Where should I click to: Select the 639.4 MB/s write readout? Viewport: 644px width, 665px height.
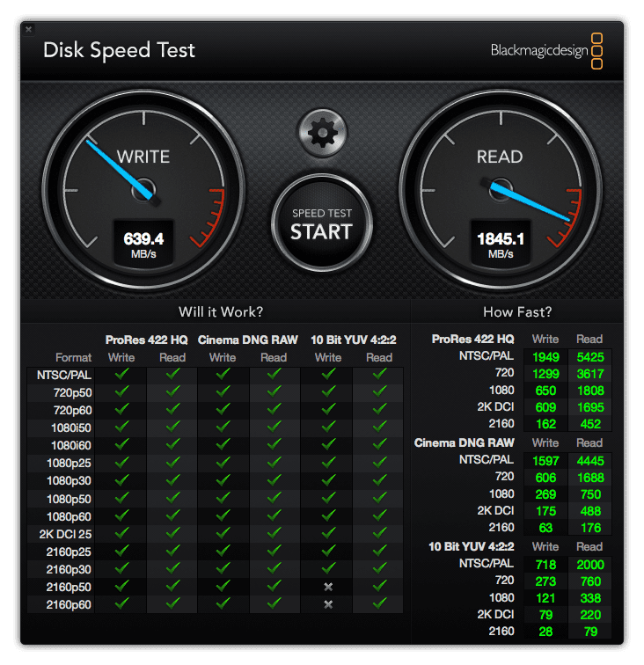click(x=143, y=244)
